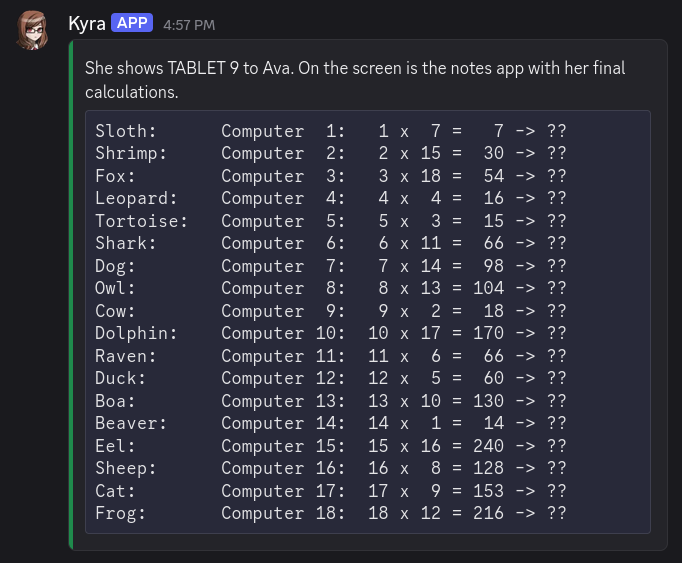Viewport: 682px width, 563px height.
Task: Click the Shrimp Computer 2 line
Action: coord(331,153)
